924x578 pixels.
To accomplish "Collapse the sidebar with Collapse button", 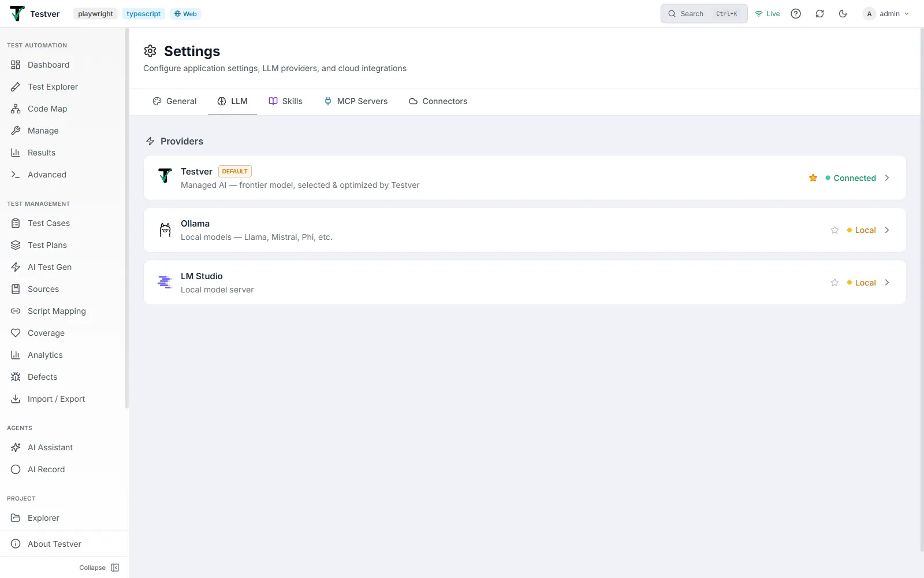I will [99, 568].
